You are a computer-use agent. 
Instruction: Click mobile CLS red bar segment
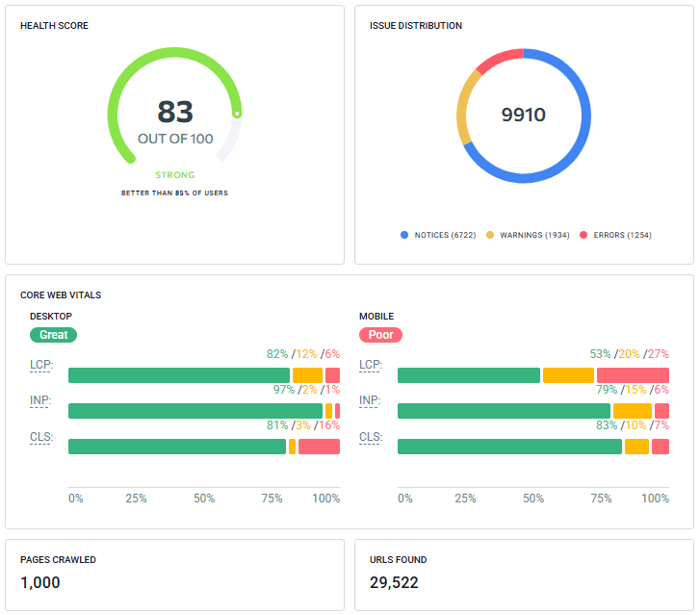click(x=661, y=447)
